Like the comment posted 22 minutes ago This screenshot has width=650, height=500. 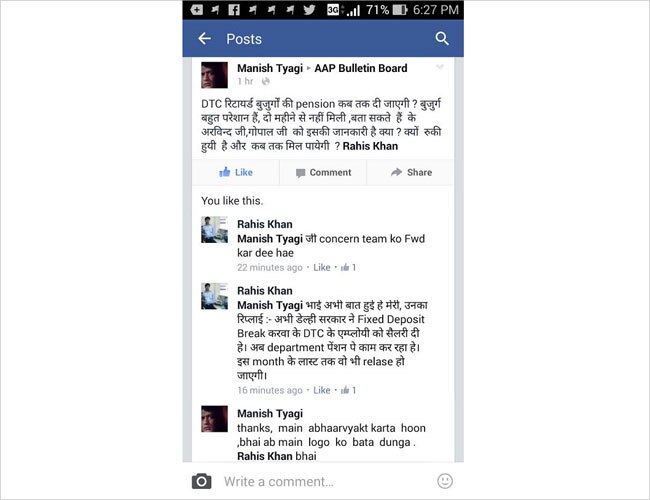(322, 267)
